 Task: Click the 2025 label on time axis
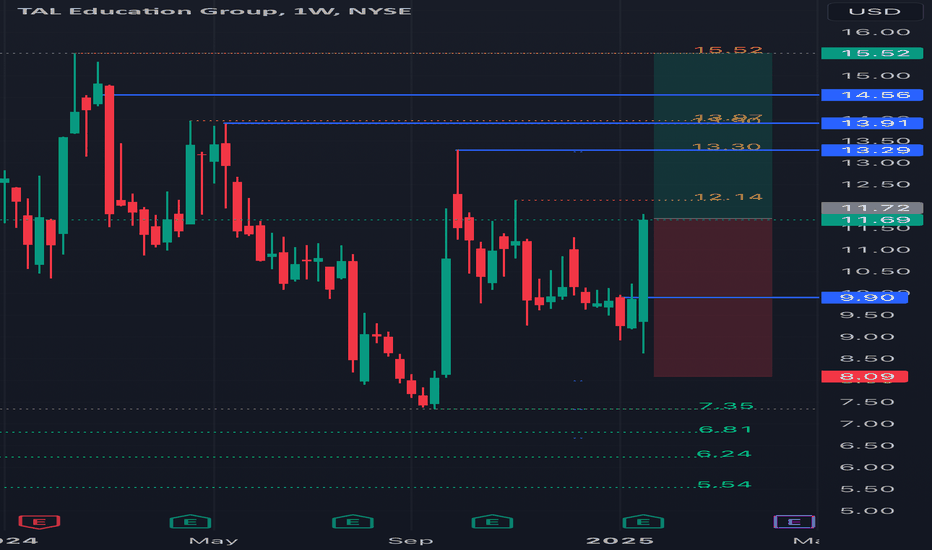620,540
